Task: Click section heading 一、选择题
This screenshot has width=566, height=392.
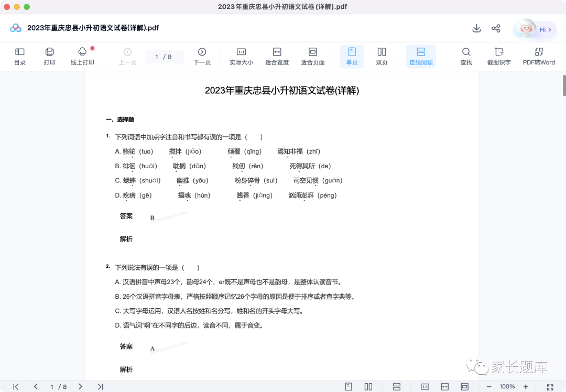Action: (120, 119)
